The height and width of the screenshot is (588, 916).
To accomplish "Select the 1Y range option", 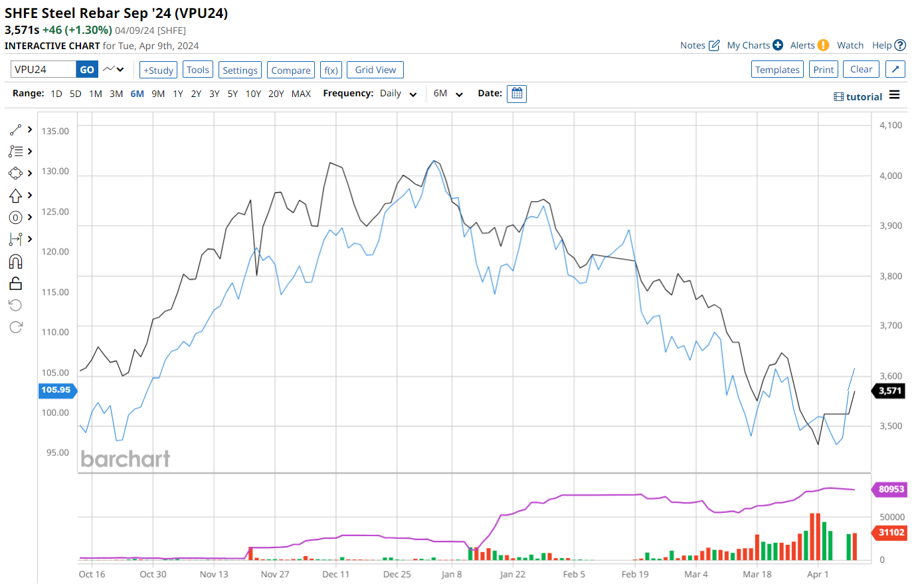I will [x=178, y=94].
